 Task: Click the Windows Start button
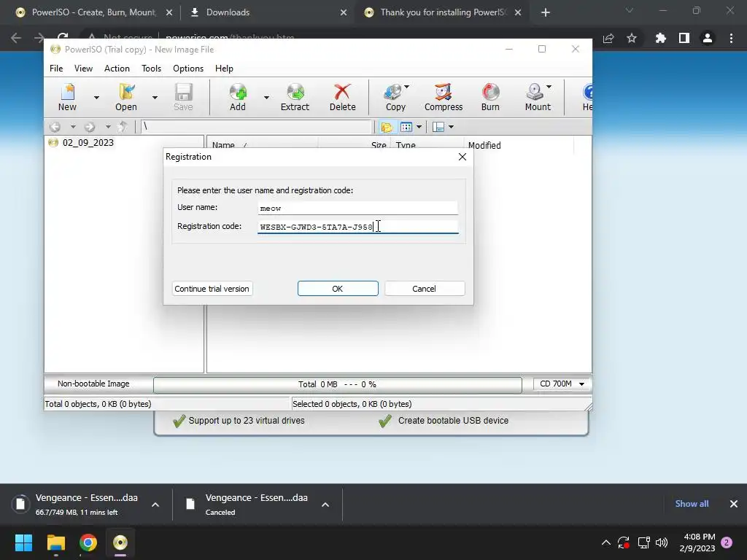point(23,542)
